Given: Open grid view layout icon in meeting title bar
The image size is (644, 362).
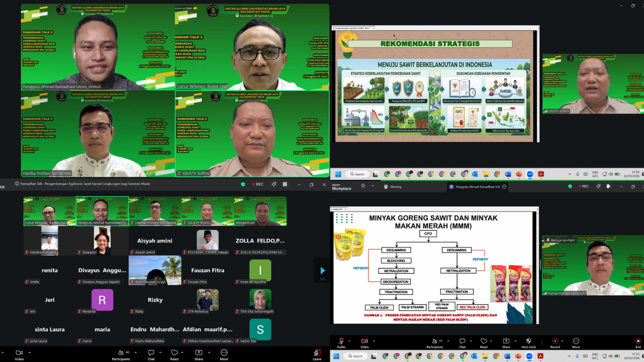Looking at the screenshot, I should pyautogui.click(x=285, y=184).
